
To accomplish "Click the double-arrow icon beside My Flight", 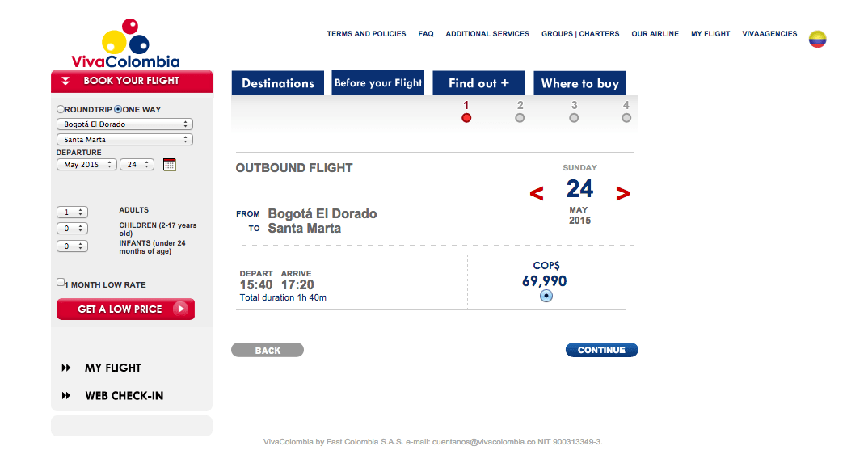I will (x=66, y=368).
